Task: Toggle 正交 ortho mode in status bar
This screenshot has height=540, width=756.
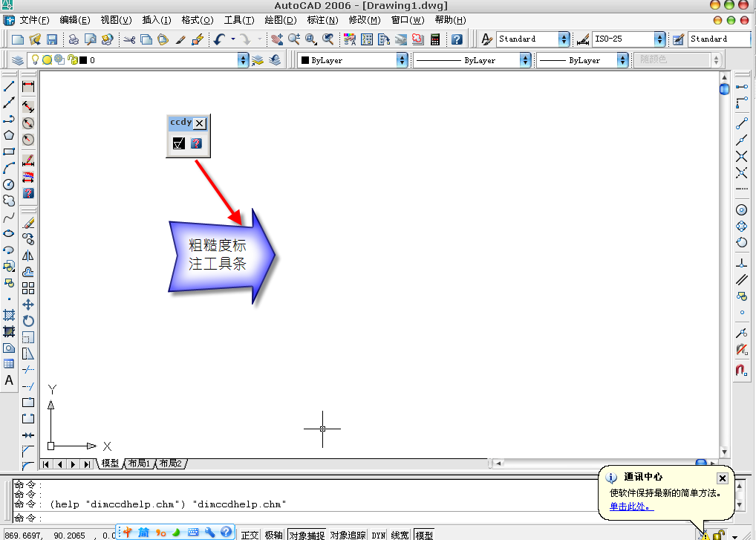Action: click(250, 535)
